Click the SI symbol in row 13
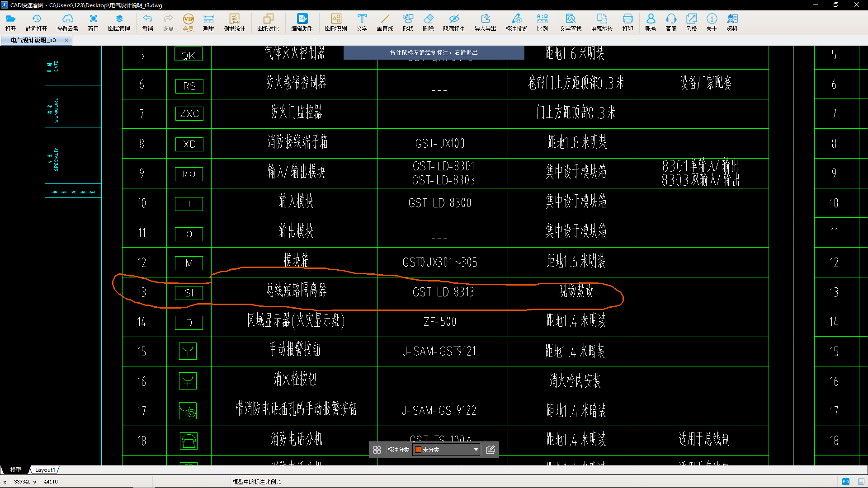The height and width of the screenshot is (488, 868). [189, 293]
